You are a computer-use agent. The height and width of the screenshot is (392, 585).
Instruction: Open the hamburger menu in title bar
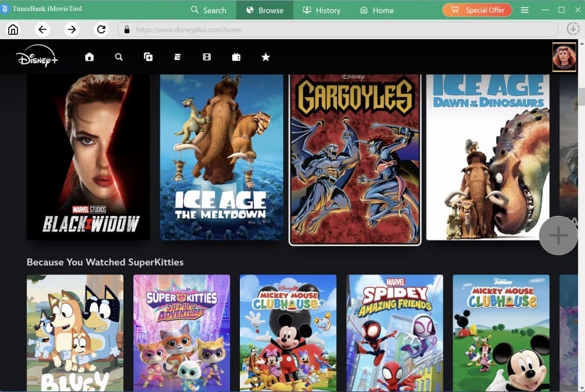[525, 10]
